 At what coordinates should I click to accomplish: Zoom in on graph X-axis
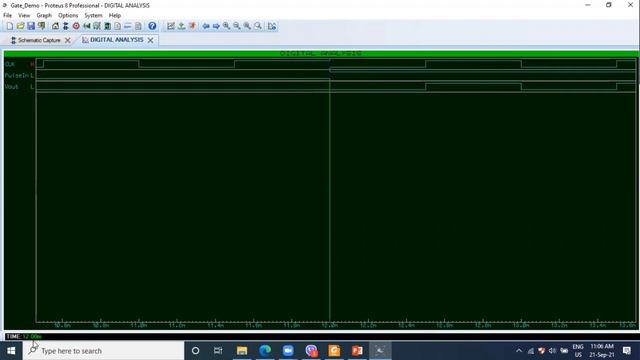tap(227, 26)
